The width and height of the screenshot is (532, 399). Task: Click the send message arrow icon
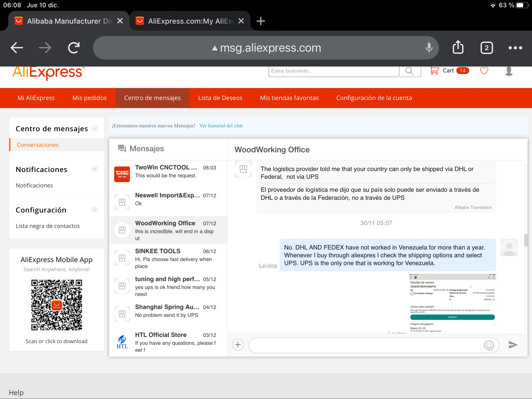point(513,345)
